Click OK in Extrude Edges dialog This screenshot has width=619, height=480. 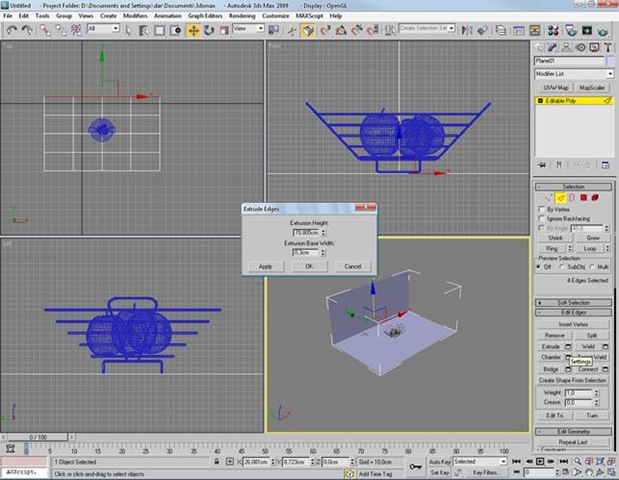(x=309, y=266)
